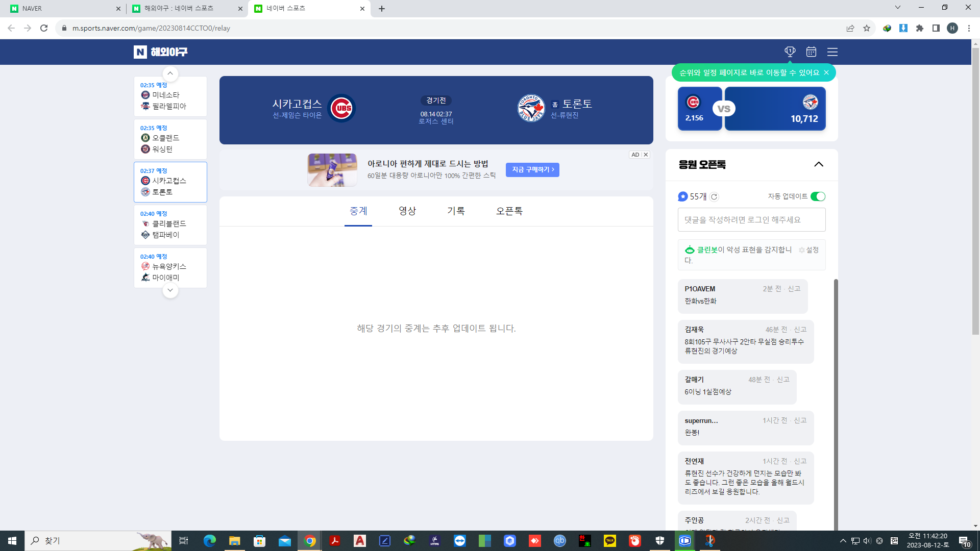
Task: Refresh the comment count
Action: [714, 197]
